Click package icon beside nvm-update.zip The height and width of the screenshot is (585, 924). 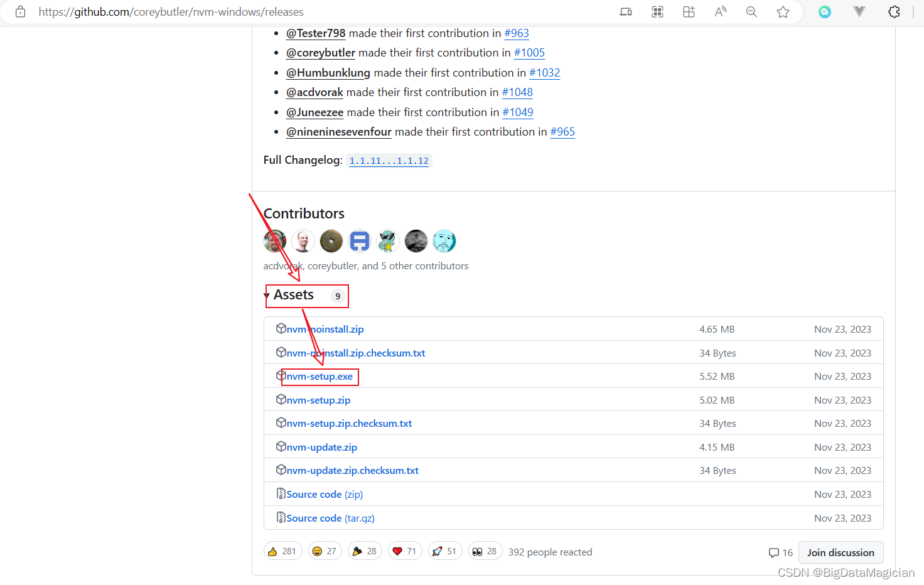pos(281,446)
